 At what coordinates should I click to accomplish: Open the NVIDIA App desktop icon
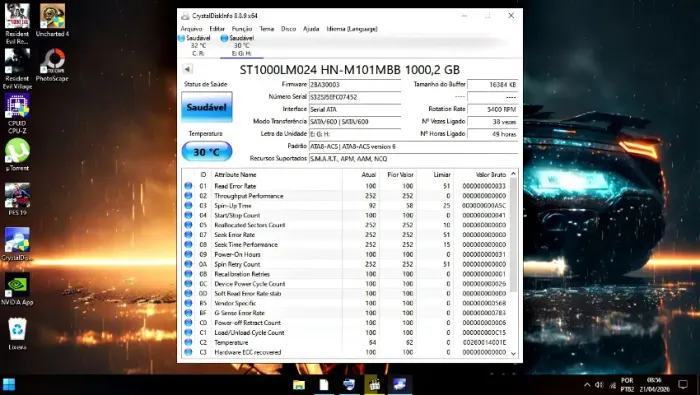17,289
